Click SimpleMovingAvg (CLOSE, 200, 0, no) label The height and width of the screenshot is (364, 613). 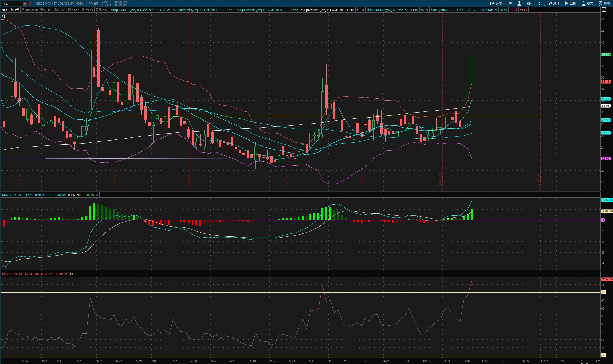point(327,10)
